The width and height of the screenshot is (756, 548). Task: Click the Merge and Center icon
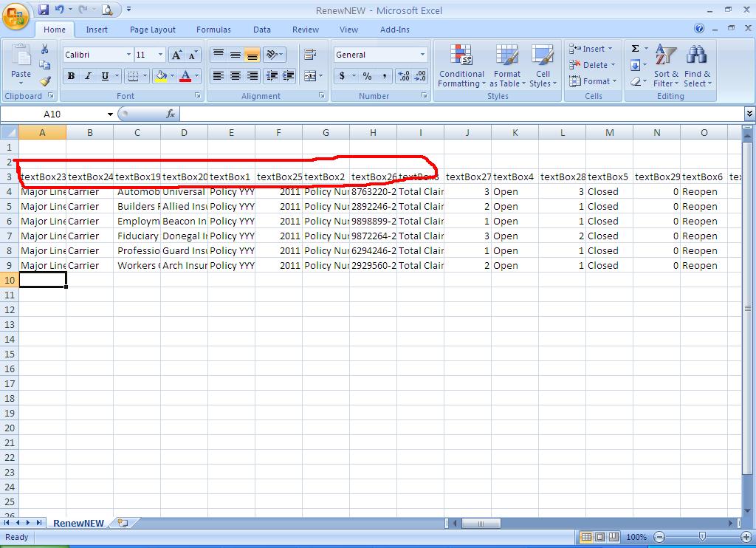coord(310,76)
